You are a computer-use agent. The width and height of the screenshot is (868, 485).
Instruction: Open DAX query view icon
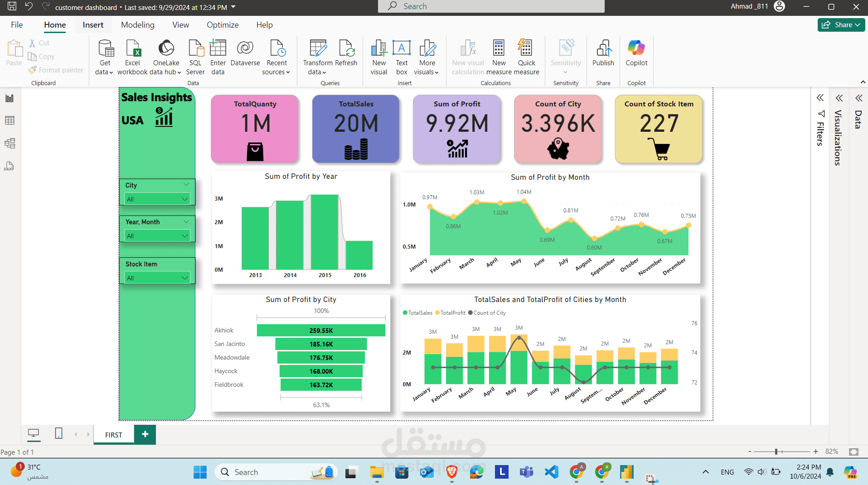10,166
